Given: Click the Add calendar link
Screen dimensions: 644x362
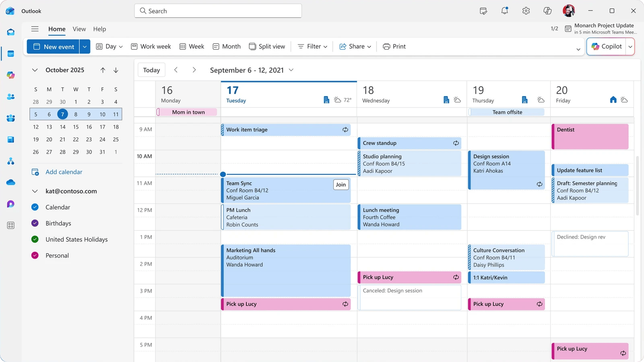Looking at the screenshot, I should (x=64, y=172).
